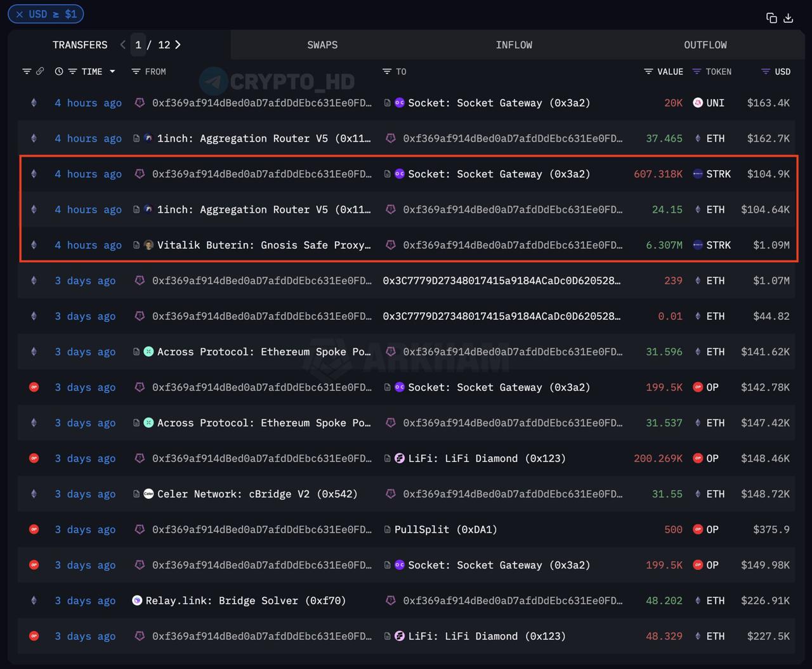Screen dimensions: 812x669
Task: Open the FROM column filter
Action: click(x=136, y=72)
